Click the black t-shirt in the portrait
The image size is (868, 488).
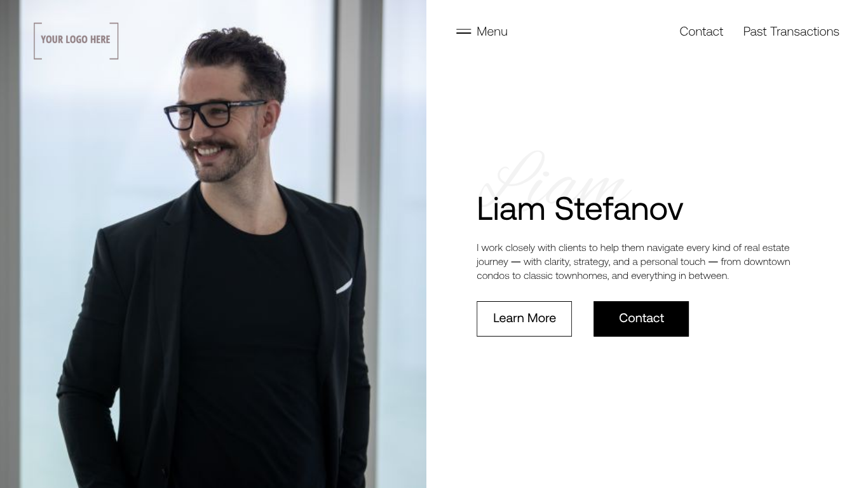[251, 330]
